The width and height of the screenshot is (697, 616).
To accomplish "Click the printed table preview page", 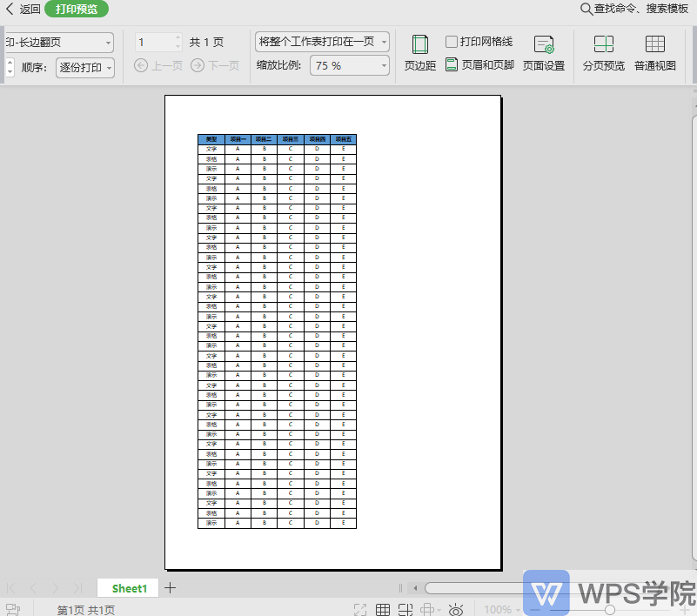I will pyautogui.click(x=333, y=332).
